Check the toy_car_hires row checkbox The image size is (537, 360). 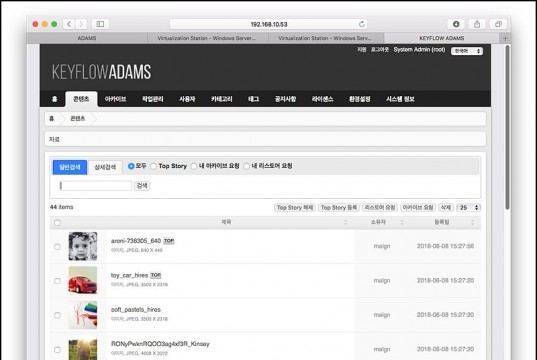[58, 281]
